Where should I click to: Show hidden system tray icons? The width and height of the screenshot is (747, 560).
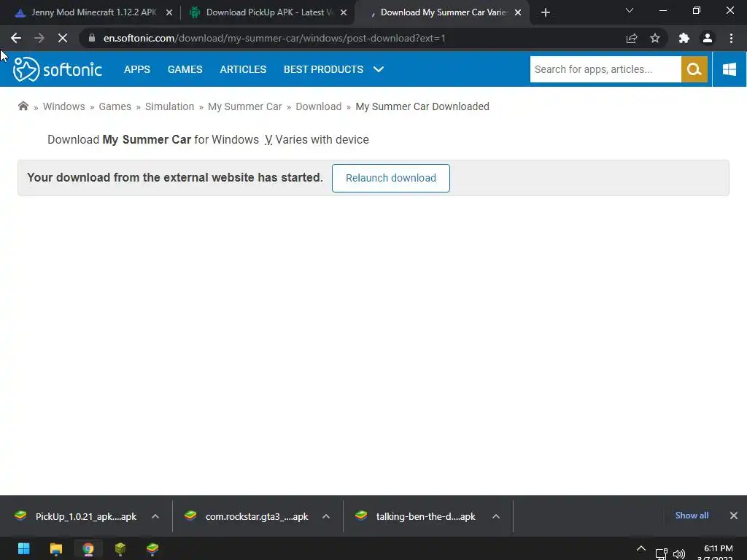click(641, 549)
